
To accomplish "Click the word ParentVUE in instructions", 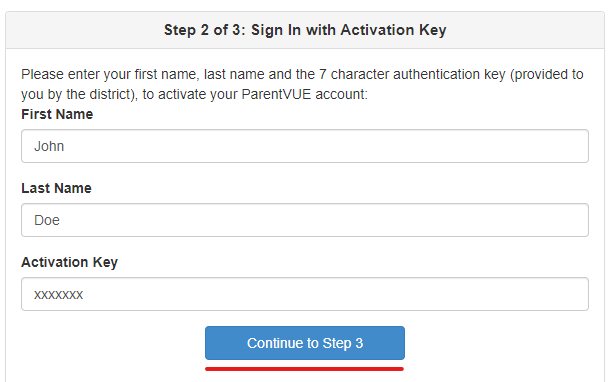I will [276, 95].
